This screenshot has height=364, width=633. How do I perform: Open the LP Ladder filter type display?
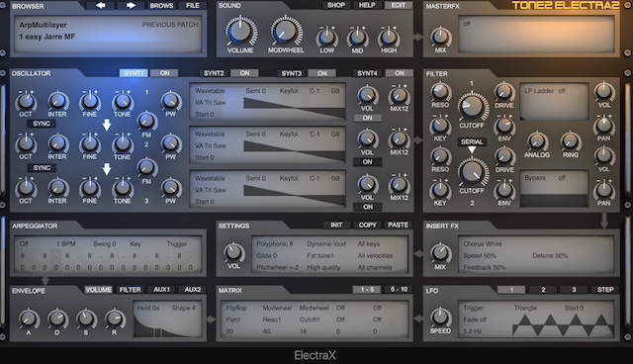point(554,101)
